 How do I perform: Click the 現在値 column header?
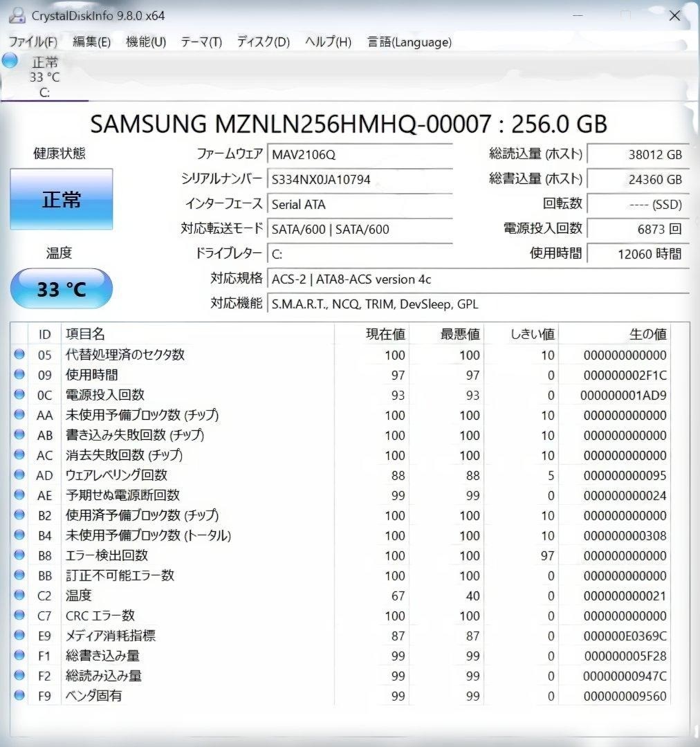tap(371, 334)
